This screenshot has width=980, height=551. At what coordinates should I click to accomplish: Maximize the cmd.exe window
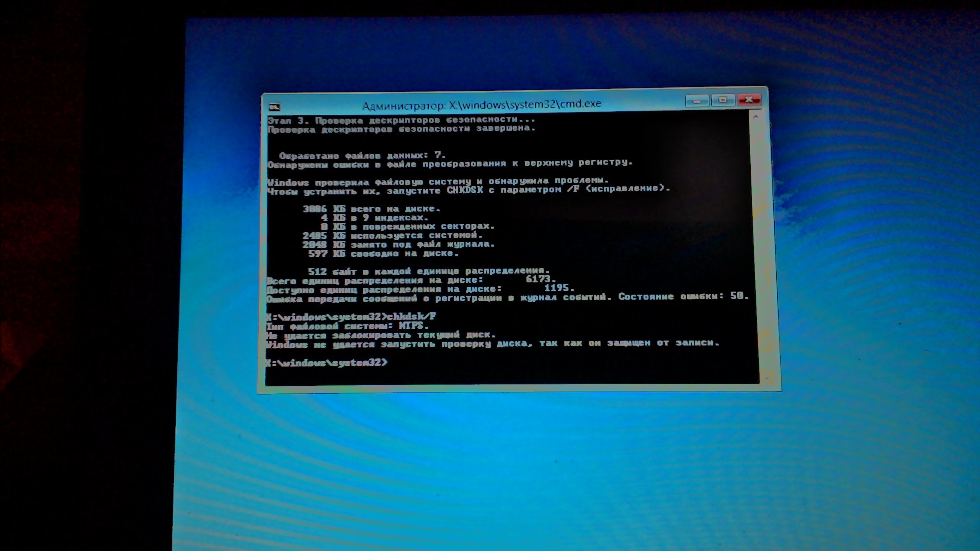(x=723, y=100)
